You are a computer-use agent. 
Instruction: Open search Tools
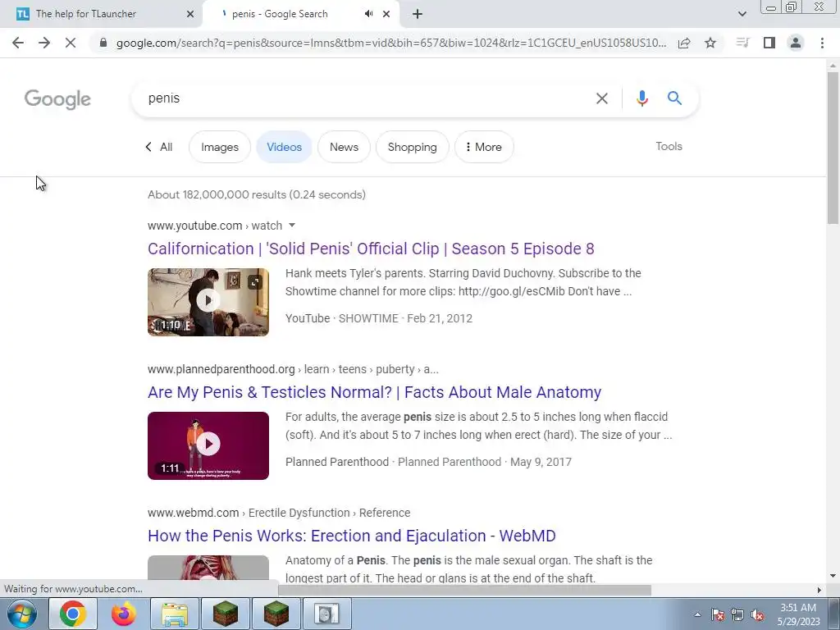(x=669, y=146)
